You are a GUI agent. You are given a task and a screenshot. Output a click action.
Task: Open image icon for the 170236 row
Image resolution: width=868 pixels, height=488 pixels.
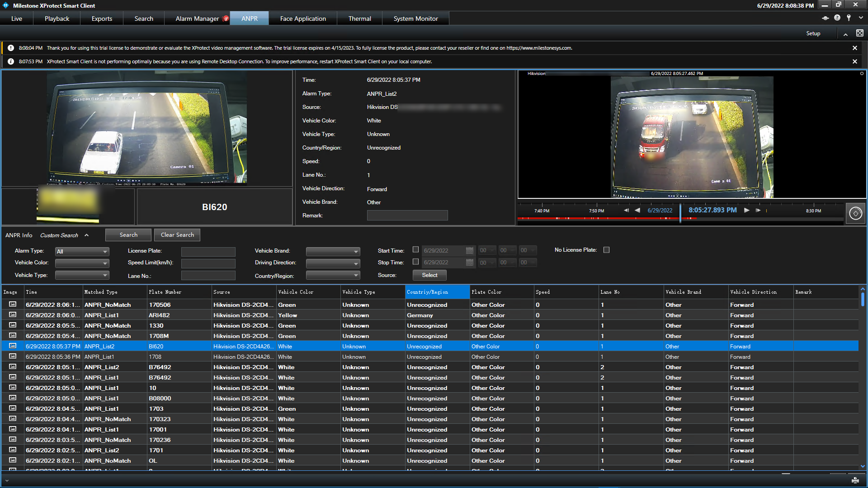click(13, 440)
